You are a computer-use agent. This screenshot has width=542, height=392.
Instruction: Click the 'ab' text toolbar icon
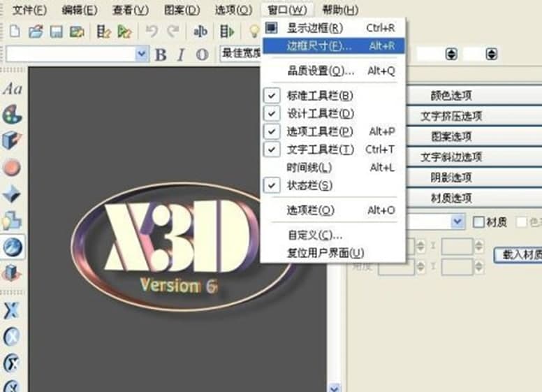click(x=200, y=31)
